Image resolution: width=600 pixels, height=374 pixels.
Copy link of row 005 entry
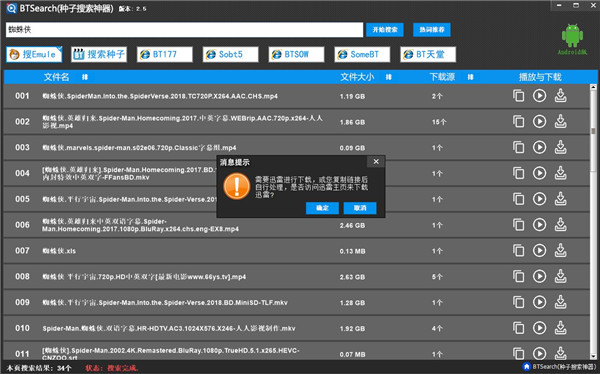518,199
